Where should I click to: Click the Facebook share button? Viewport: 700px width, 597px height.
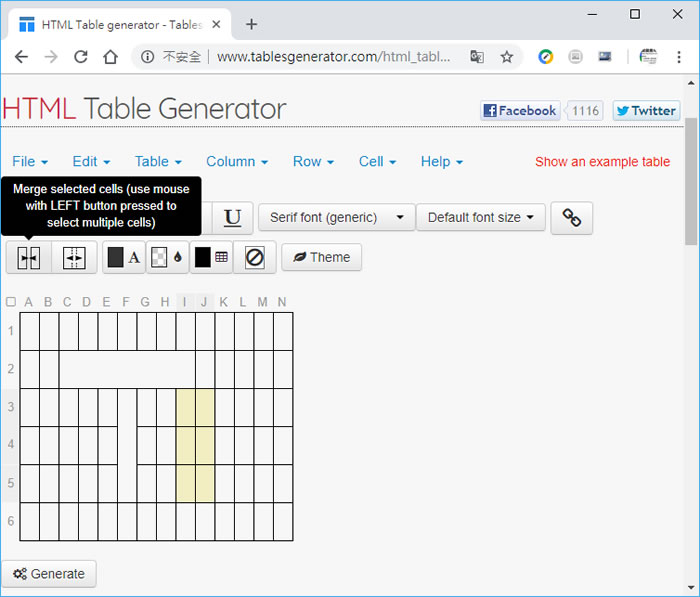tap(520, 110)
